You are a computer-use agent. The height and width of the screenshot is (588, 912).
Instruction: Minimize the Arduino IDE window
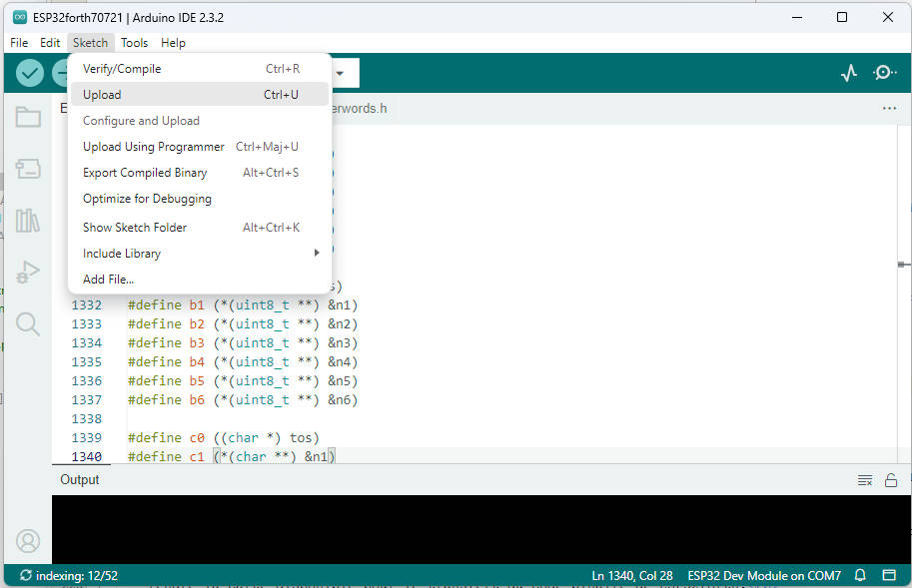797,17
